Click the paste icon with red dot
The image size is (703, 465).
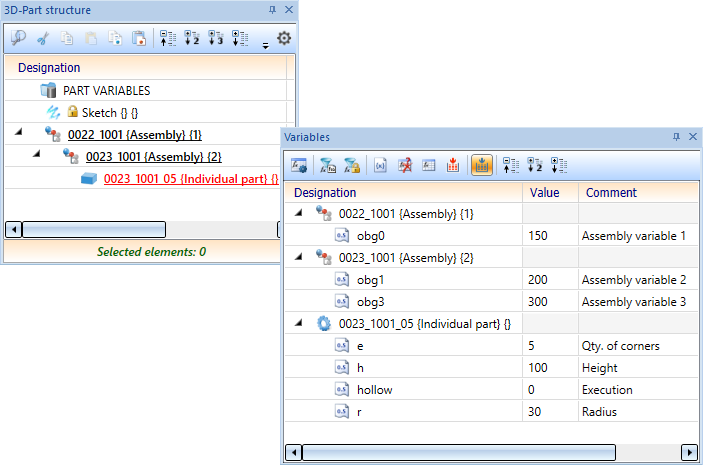click(139, 39)
